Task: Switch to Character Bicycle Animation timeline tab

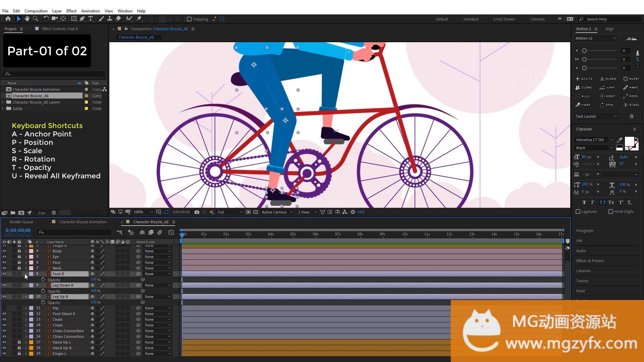Action: pyautogui.click(x=83, y=222)
